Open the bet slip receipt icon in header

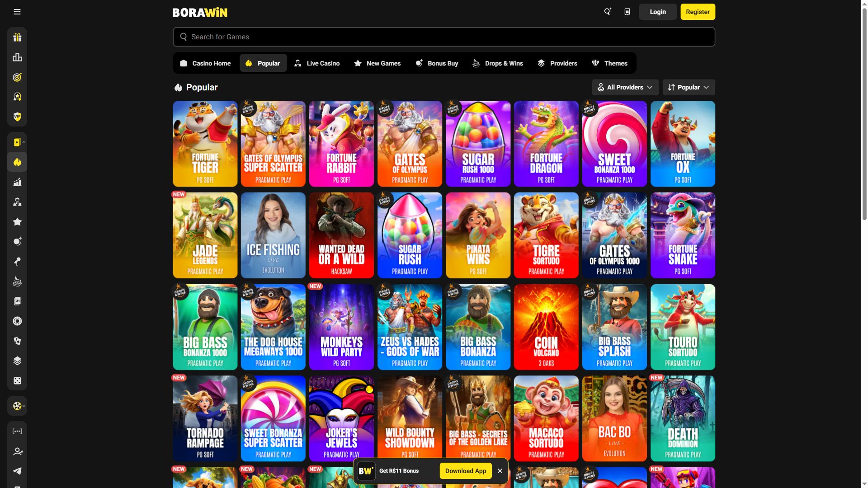pos(627,12)
